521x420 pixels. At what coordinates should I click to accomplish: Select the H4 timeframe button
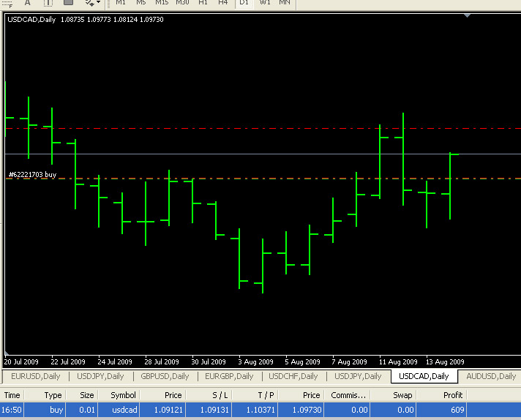pyautogui.click(x=223, y=3)
